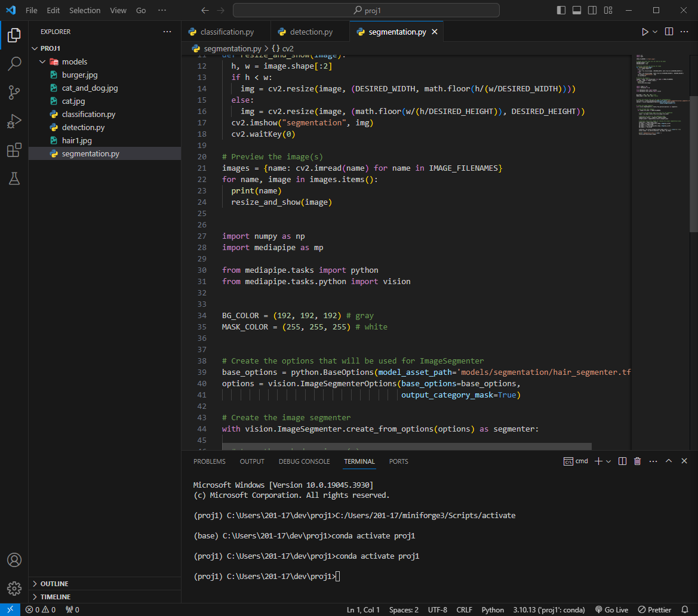Screen dimensions: 698x616
Task: Open the Search view in activity bar
Action: tap(14, 64)
